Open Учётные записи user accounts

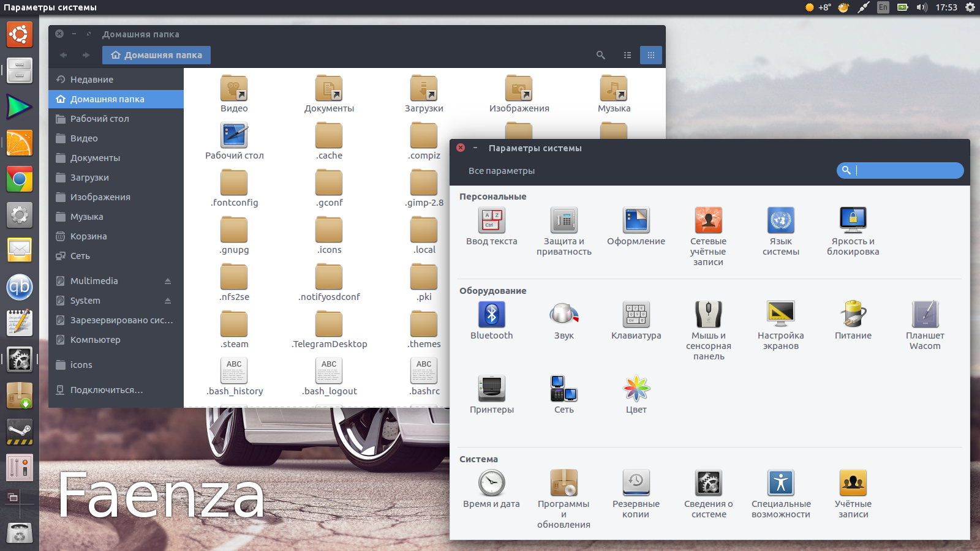click(x=853, y=483)
